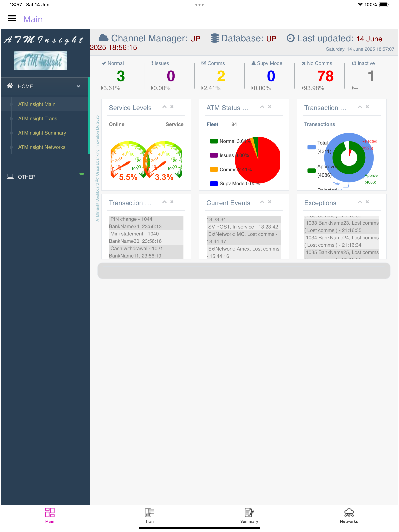Open ATMInsight Trans page
The height and width of the screenshot is (532, 399).
pyautogui.click(x=38, y=119)
